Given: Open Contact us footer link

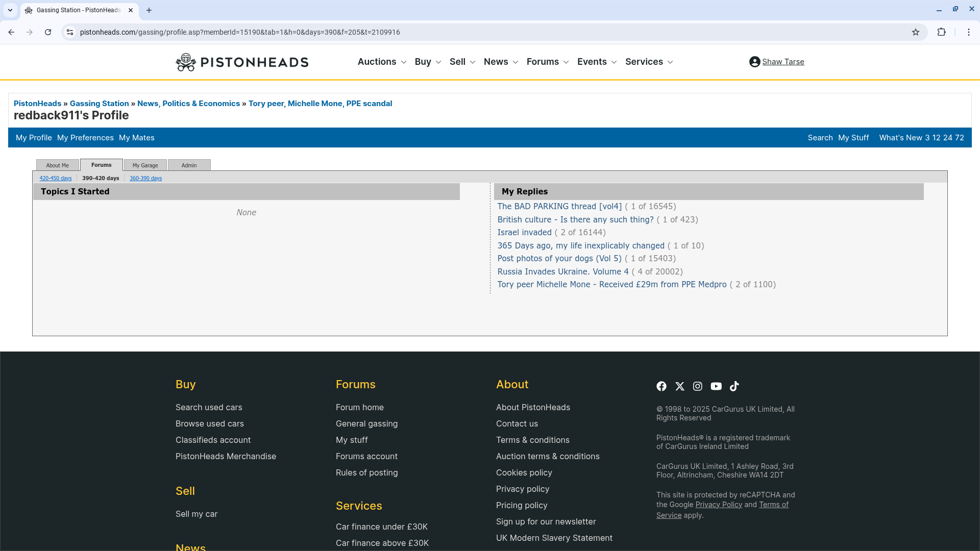Looking at the screenshot, I should tap(517, 424).
